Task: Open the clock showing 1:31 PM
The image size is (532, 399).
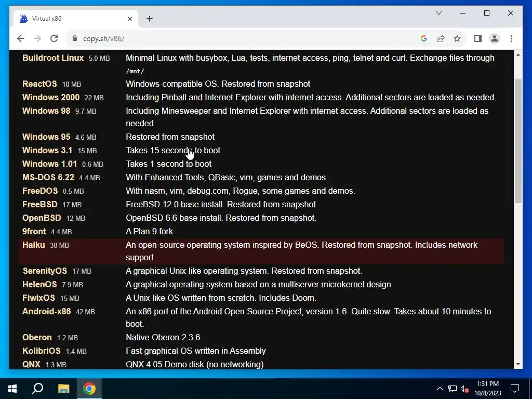Action: coord(487,389)
